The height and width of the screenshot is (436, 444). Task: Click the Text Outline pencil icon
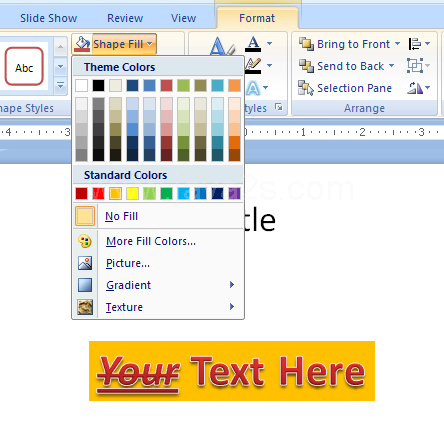click(253, 66)
